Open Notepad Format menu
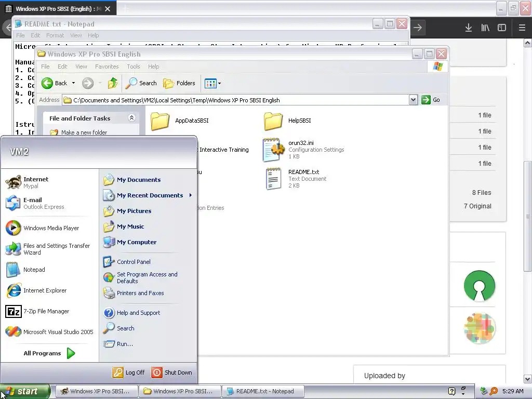Screen dimensions: 532x399 pos(55,35)
